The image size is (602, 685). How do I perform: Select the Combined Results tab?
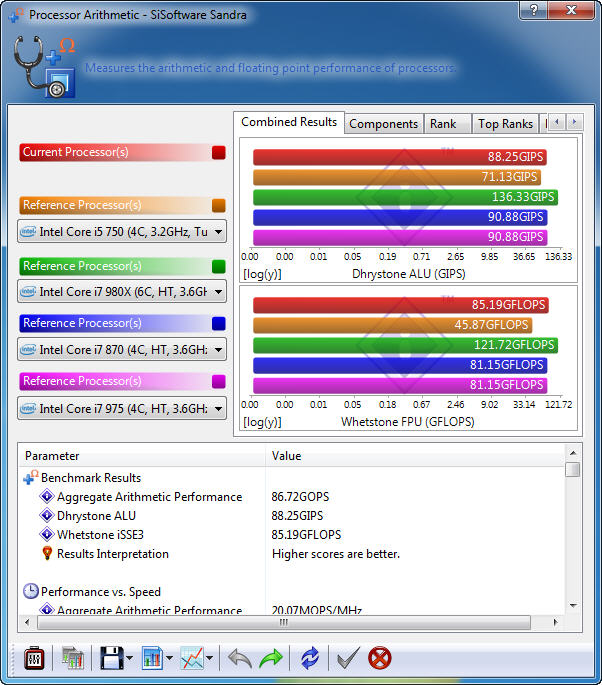(289, 122)
